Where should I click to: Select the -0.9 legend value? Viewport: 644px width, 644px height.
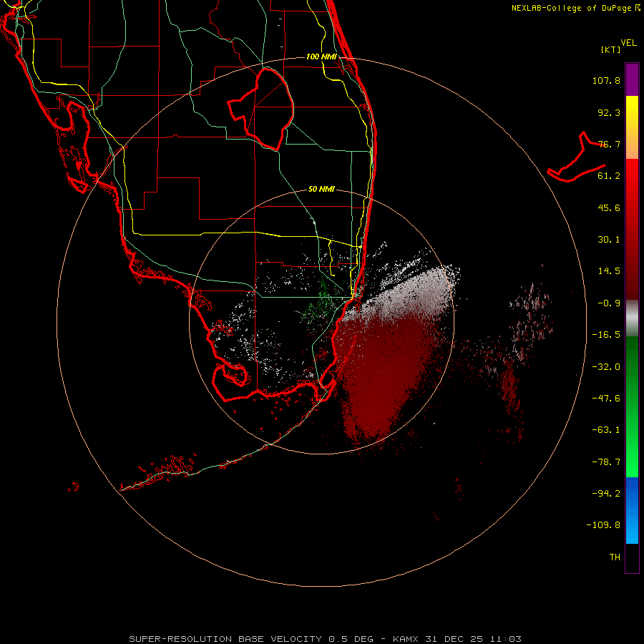[609, 303]
